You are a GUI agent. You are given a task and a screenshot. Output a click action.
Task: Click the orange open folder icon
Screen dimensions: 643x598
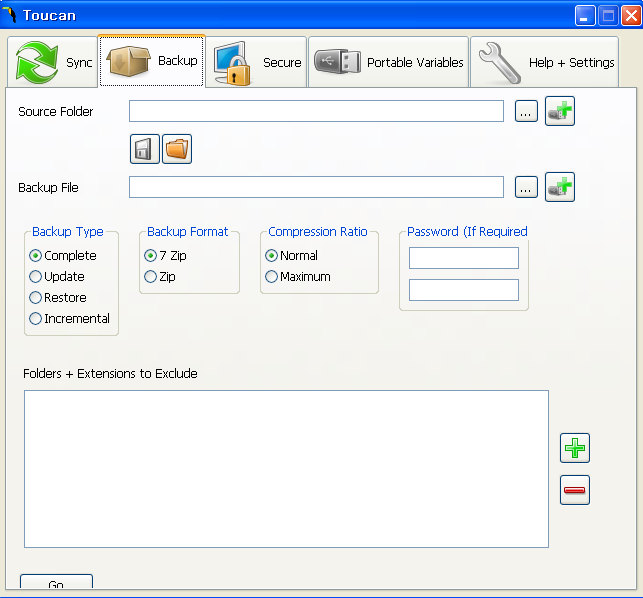coord(177,149)
